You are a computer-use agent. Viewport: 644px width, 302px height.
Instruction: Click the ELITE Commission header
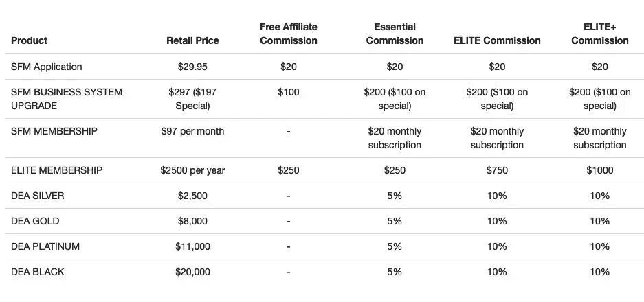(x=497, y=40)
